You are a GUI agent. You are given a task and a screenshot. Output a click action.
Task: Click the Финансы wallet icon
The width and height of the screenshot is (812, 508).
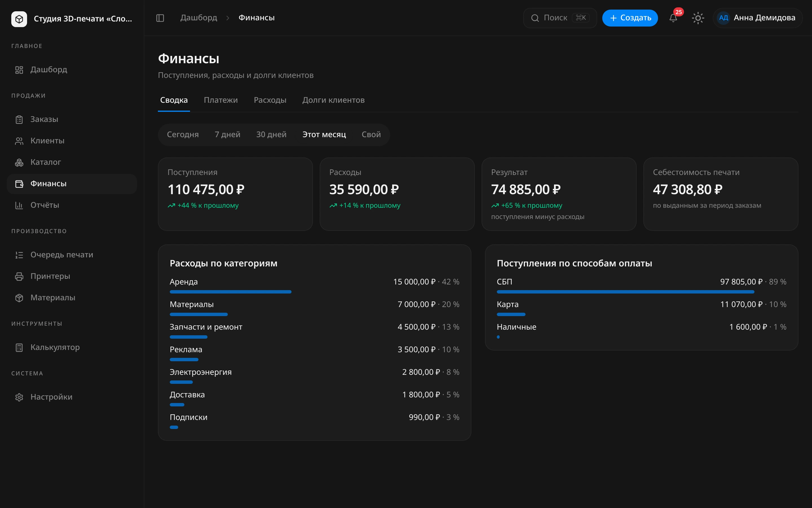19,184
